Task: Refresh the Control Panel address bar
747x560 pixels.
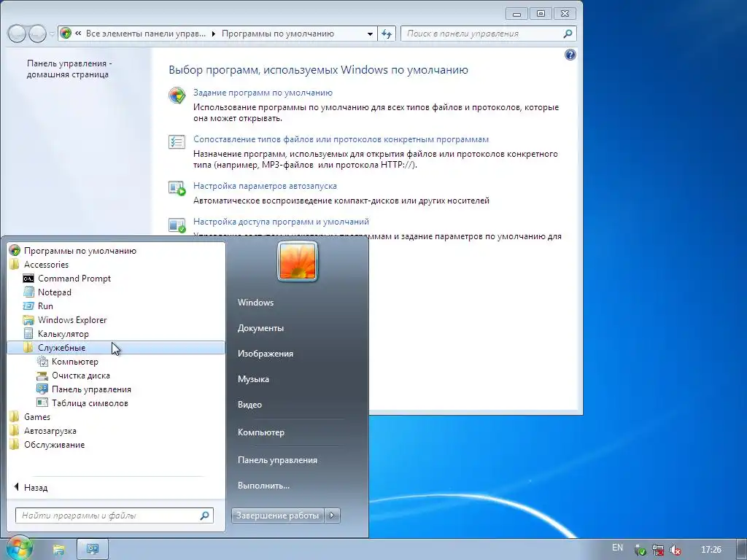Action: click(x=387, y=34)
